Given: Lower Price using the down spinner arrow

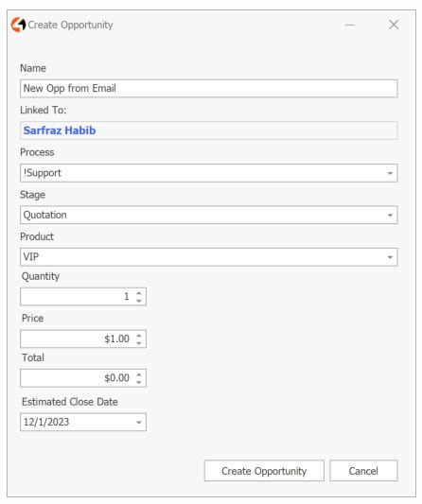Looking at the screenshot, I should coord(139,343).
